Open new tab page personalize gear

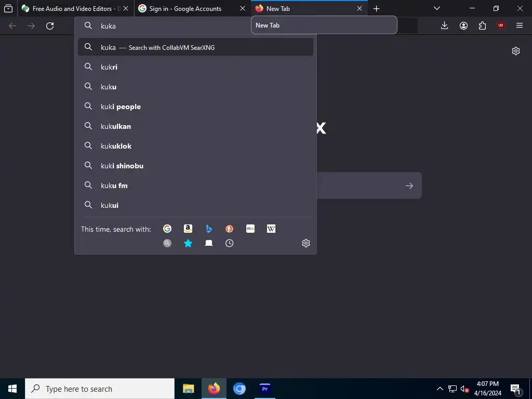[x=516, y=51]
